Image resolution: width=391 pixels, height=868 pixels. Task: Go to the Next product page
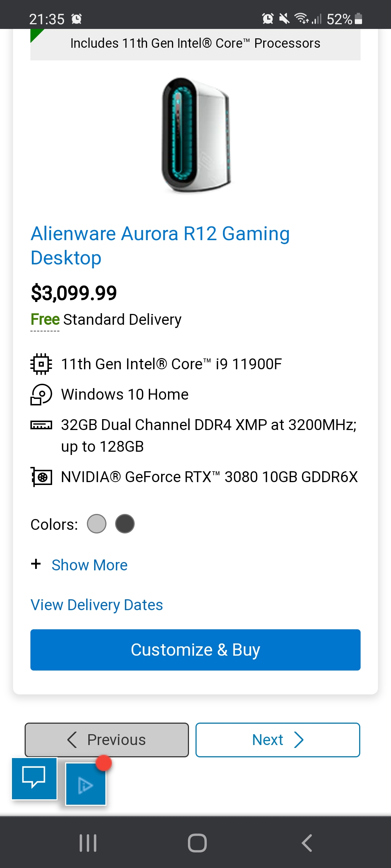point(278,740)
